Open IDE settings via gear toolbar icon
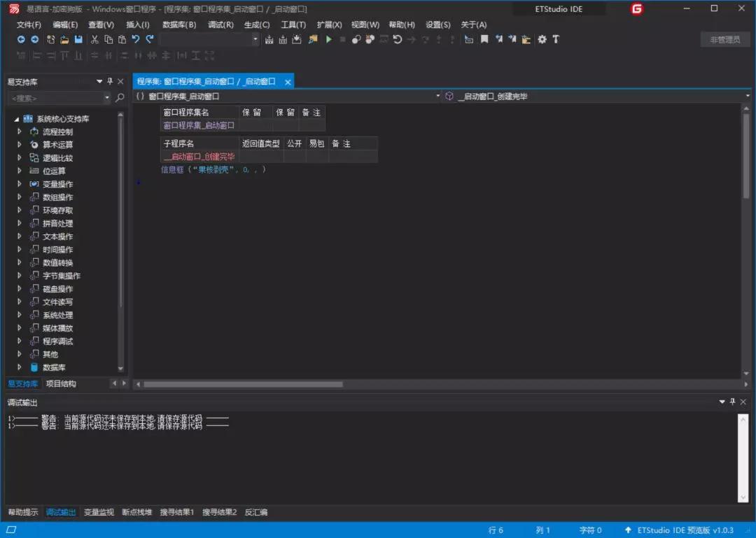 [542, 39]
